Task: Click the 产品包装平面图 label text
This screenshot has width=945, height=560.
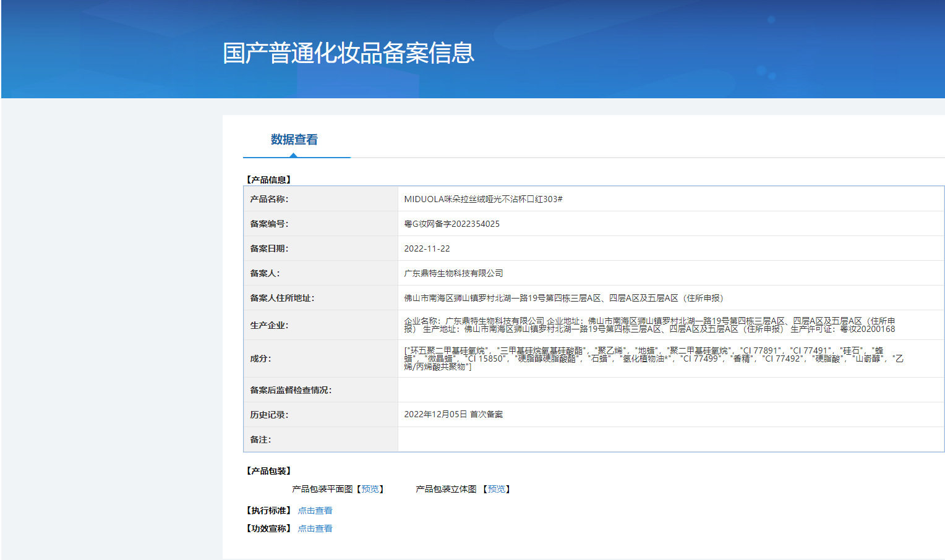Action: coord(322,489)
